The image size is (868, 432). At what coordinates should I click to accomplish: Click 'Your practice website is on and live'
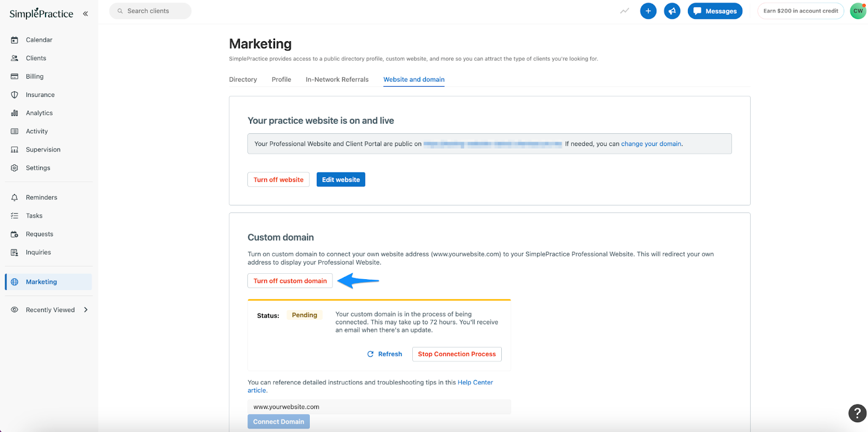[x=321, y=120]
